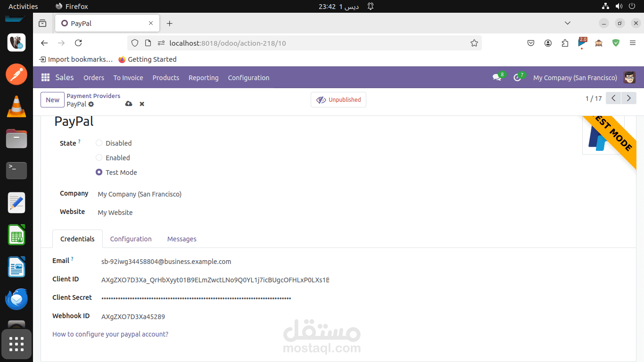Expand the Firefox list all tabs chevron

[568, 23]
